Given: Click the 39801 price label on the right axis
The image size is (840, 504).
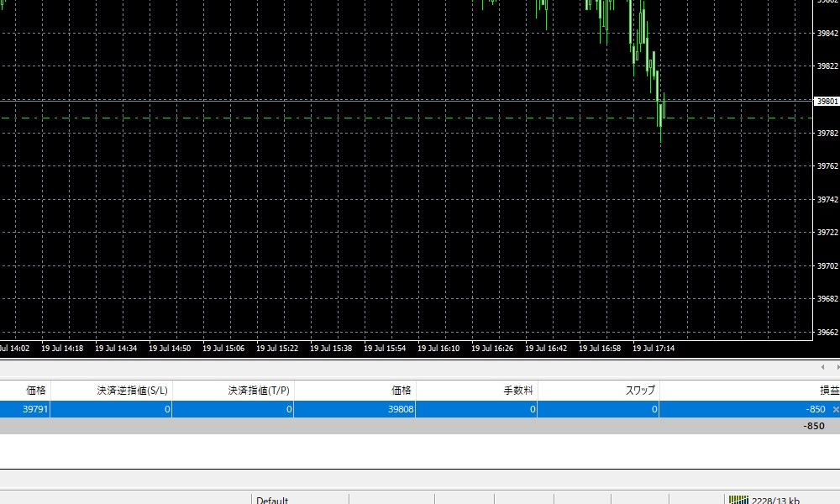Looking at the screenshot, I should click(x=827, y=101).
